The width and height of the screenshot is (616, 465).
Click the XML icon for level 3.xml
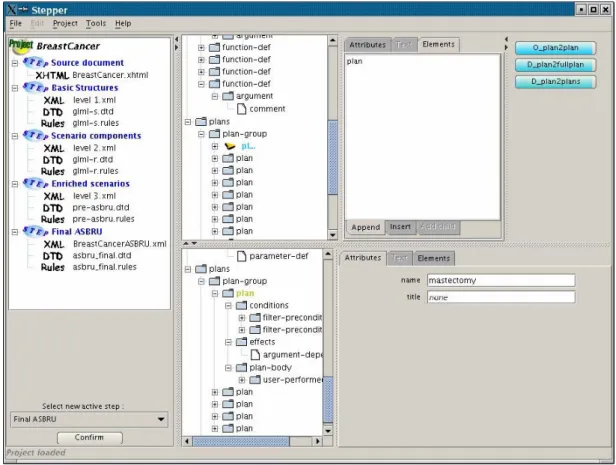[53, 196]
